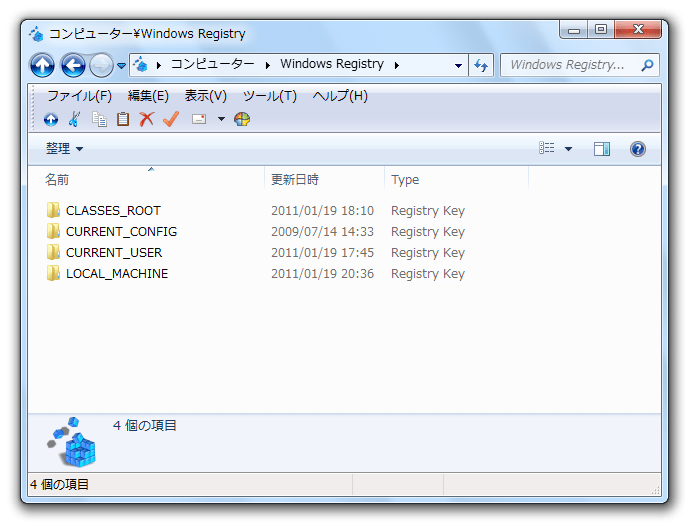Expand the arrow between コンピューター and Windows Registry
Image resolution: width=691 pixels, height=527 pixels.
[267, 66]
